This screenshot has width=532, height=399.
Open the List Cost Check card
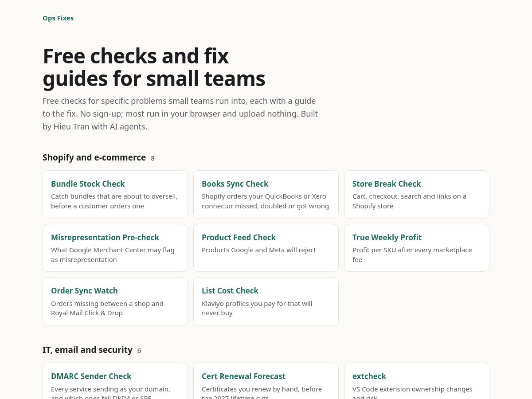pos(266,301)
